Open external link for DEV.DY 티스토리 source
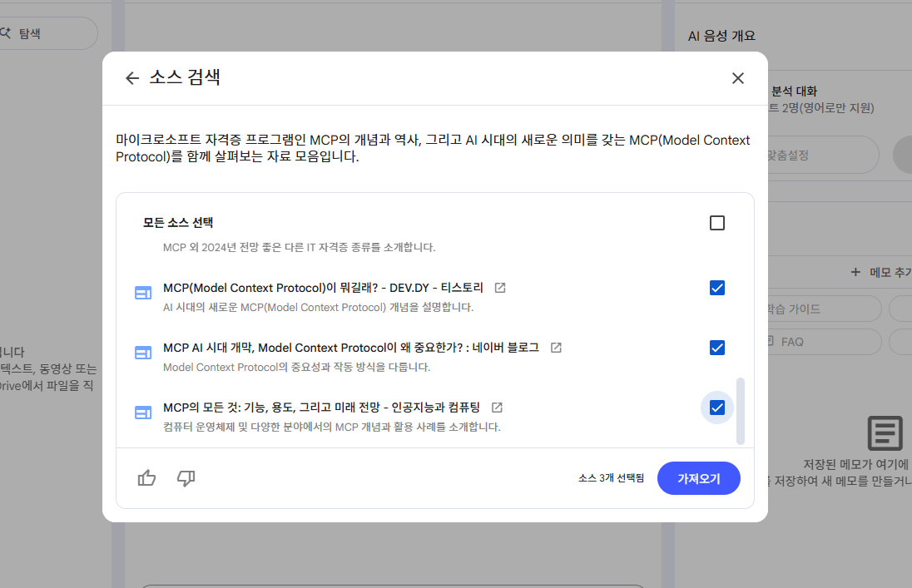 (499, 288)
